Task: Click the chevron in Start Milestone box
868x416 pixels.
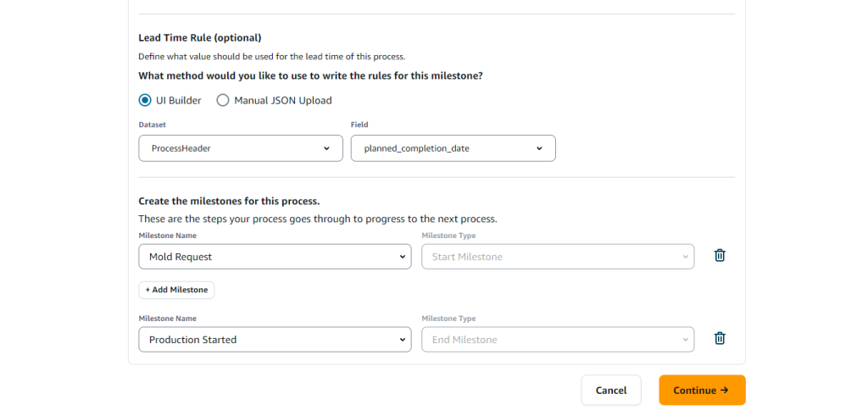Action: coord(685,257)
